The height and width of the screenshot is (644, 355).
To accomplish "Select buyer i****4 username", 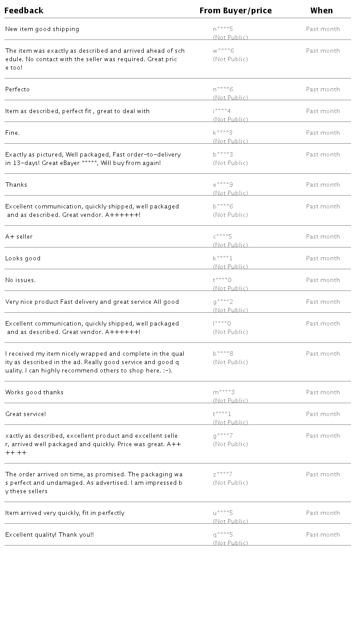I will pyautogui.click(x=222, y=111).
